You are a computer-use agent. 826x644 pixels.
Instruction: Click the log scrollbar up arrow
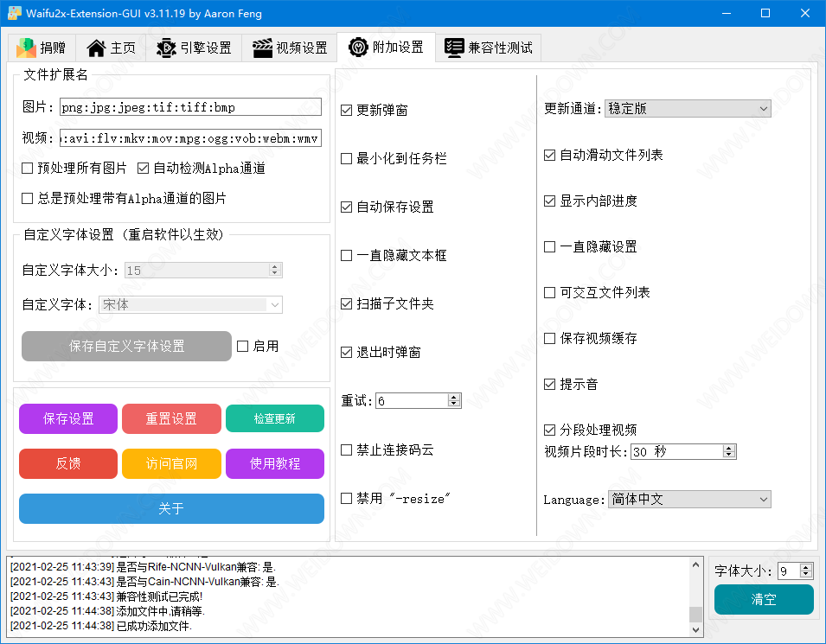[x=695, y=564]
